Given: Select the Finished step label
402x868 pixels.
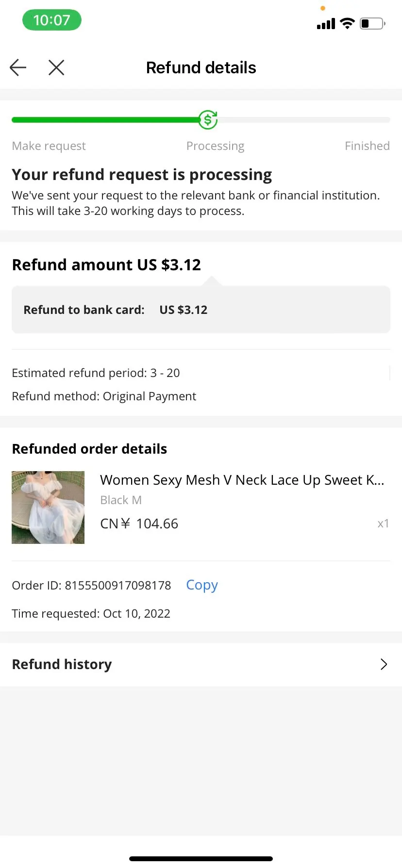Looking at the screenshot, I should 367,146.
